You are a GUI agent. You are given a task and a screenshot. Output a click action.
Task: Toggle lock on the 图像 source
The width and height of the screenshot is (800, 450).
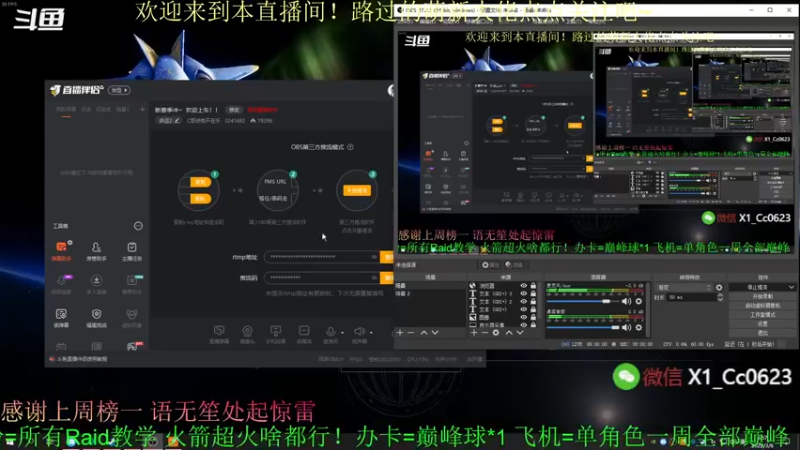tap(533, 317)
